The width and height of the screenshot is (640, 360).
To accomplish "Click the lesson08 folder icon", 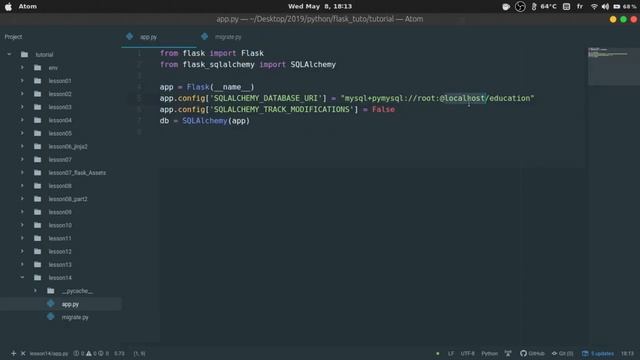I will 38,186.
